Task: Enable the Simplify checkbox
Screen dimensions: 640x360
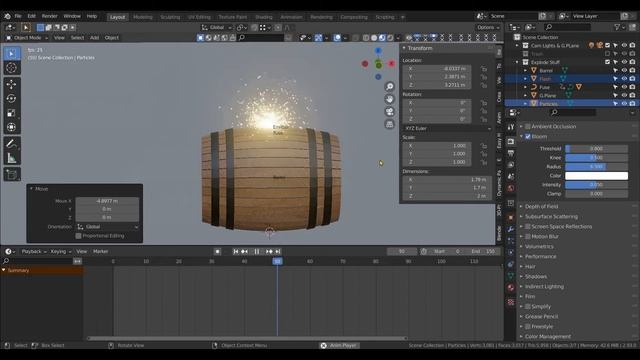Action: tap(528, 307)
